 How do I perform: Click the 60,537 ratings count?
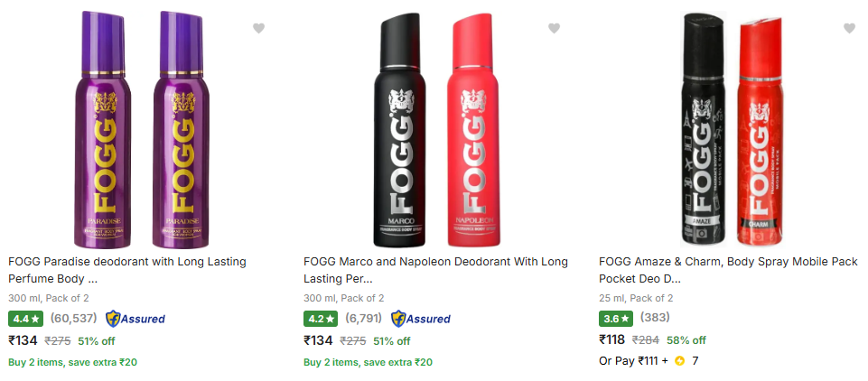(x=74, y=319)
